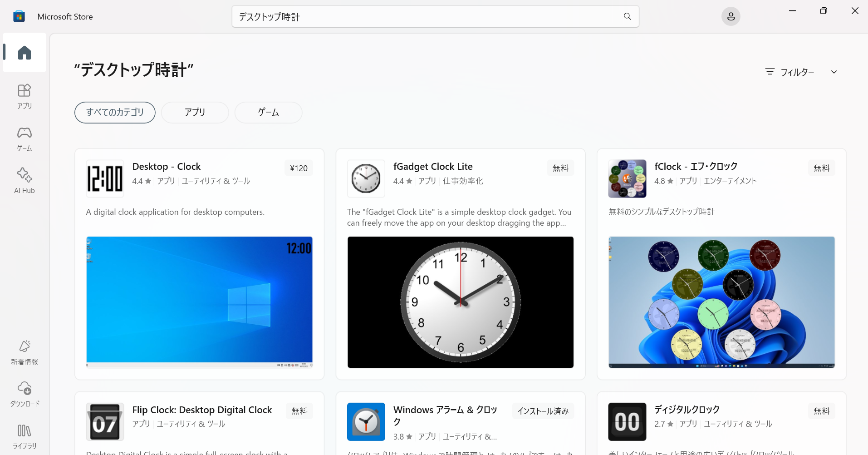868x455 pixels.
Task: Click the search box with デスクトップ時計
Action: coord(427,17)
